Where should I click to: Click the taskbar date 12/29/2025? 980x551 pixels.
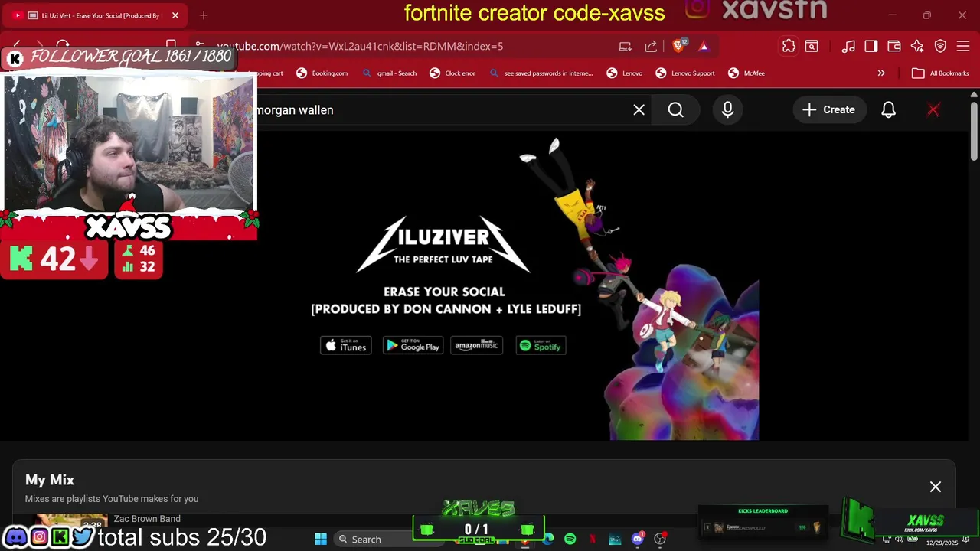942,543
